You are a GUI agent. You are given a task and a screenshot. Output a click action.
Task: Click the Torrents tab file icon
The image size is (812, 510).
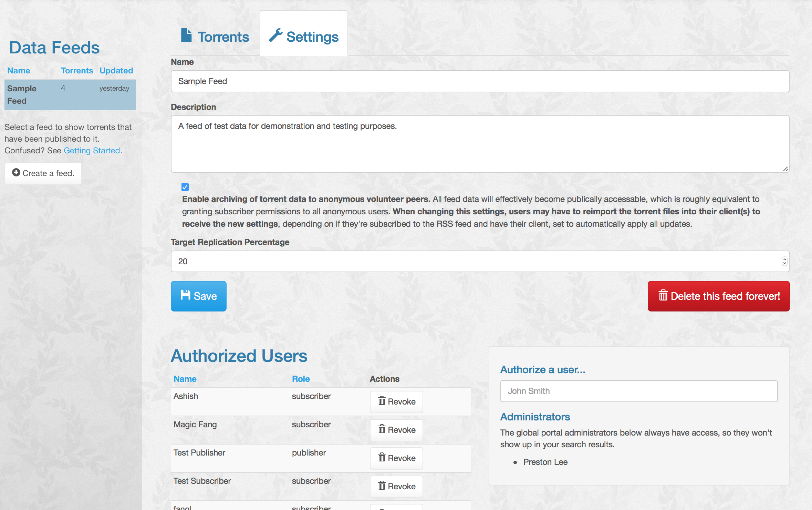pyautogui.click(x=186, y=35)
